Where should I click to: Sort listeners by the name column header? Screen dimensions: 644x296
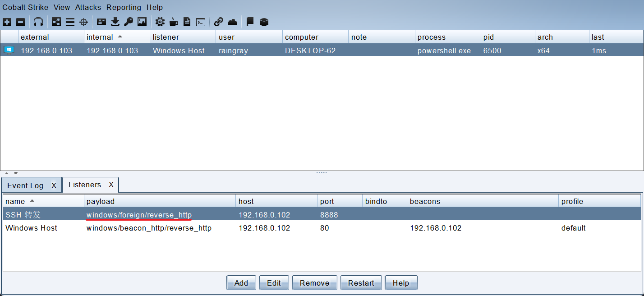pos(43,201)
